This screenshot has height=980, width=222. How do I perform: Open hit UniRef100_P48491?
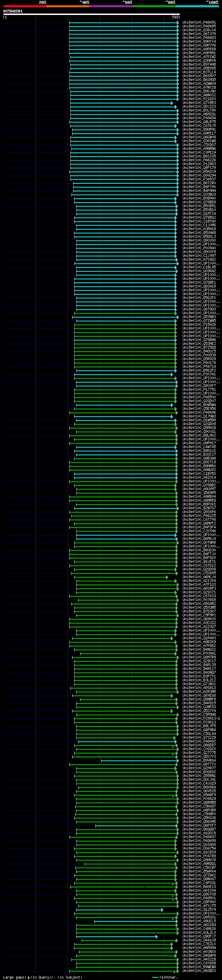tap(199, 23)
